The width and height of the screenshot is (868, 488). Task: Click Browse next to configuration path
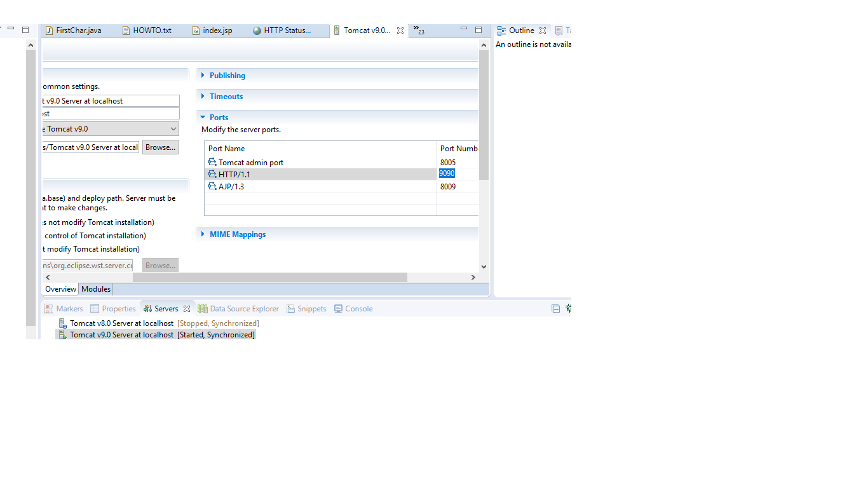(160, 147)
